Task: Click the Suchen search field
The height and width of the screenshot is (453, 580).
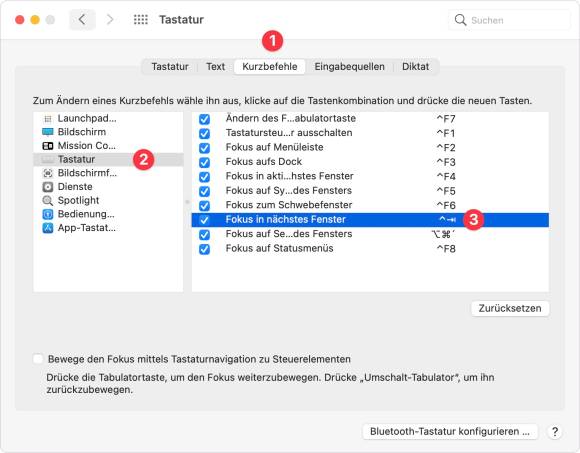Action: coord(509,20)
